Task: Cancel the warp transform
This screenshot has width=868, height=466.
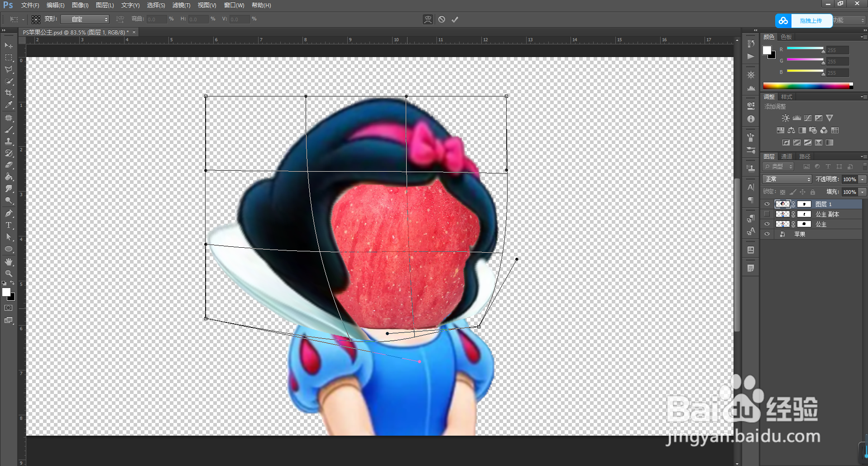Action: click(441, 19)
